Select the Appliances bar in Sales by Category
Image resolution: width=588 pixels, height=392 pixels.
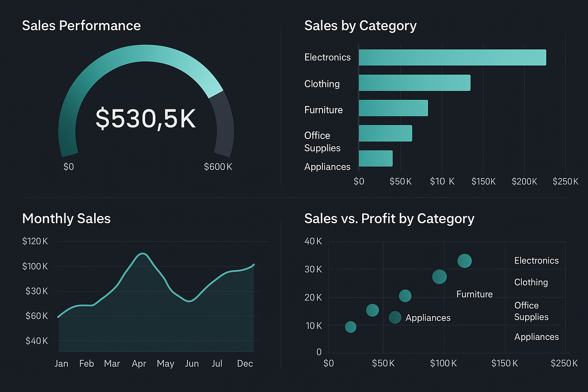click(375, 159)
